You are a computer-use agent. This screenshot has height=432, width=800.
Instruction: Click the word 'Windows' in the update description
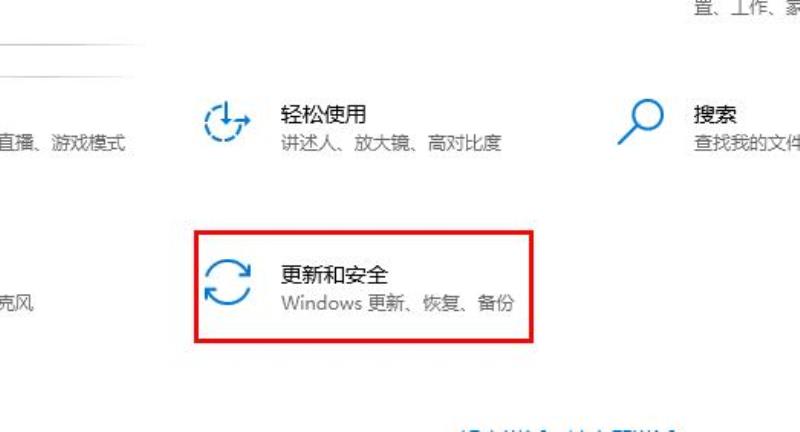(x=321, y=303)
